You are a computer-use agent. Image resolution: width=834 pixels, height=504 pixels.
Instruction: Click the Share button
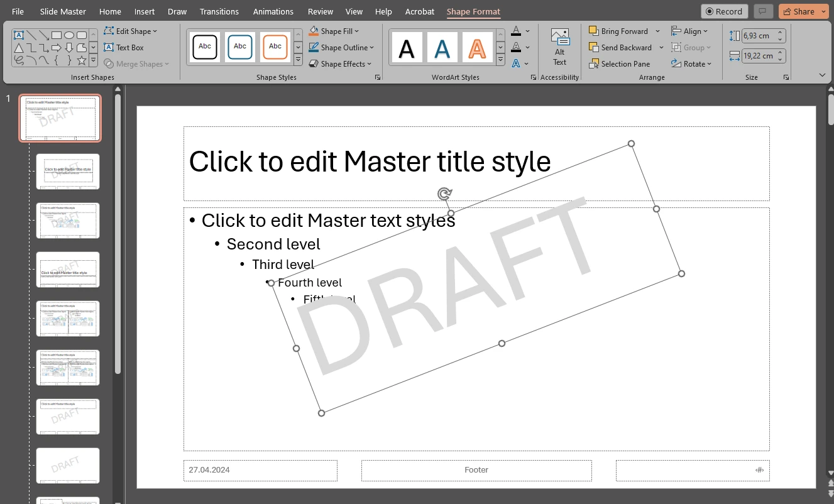(x=803, y=11)
